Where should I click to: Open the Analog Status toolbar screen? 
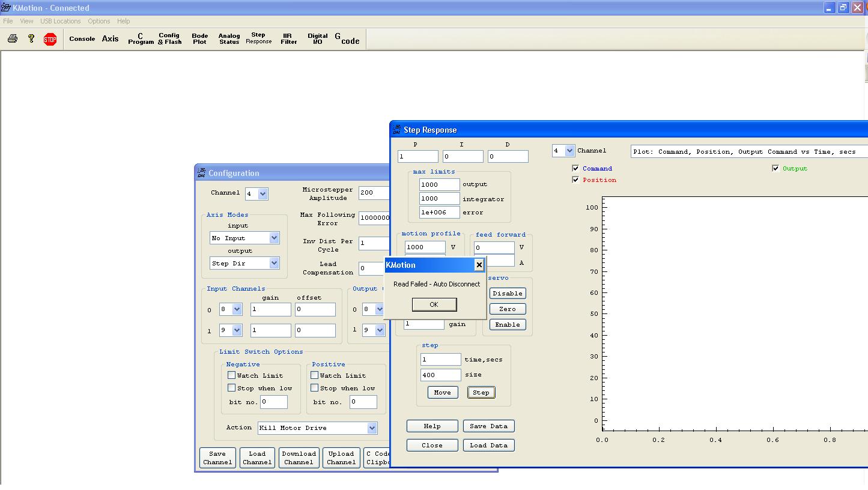pos(229,39)
